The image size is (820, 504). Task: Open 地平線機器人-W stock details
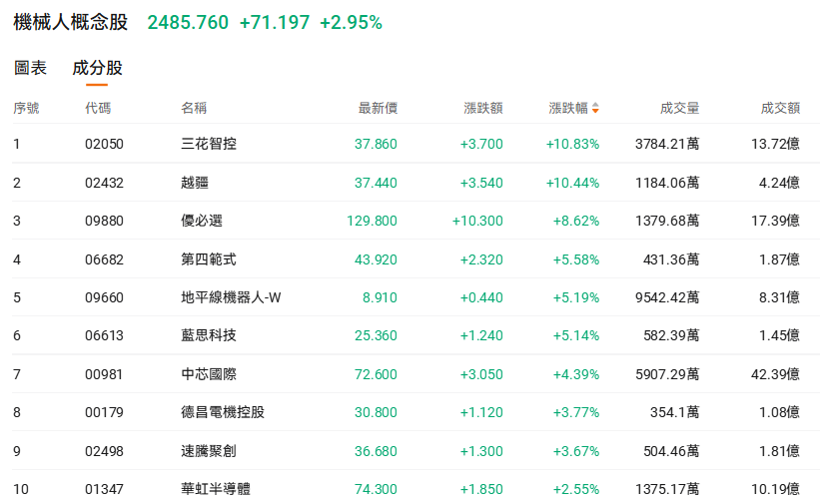[x=231, y=297]
